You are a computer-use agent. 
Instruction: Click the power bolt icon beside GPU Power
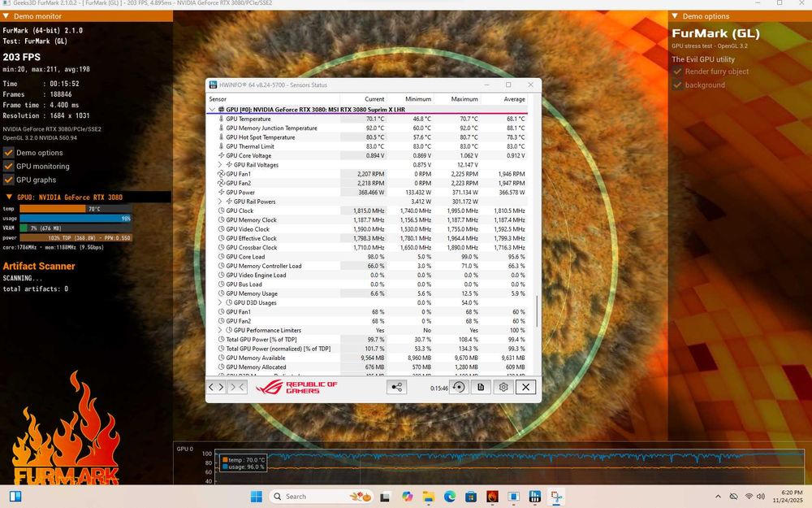click(x=221, y=193)
